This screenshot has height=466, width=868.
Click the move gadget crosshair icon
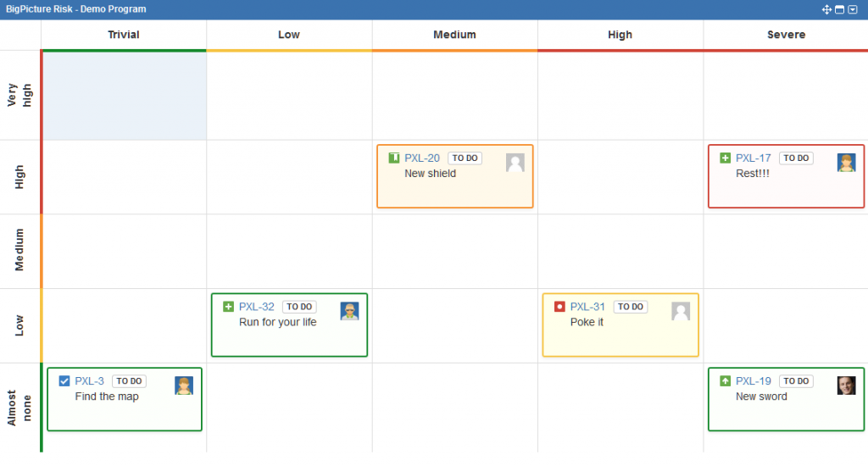tap(826, 9)
